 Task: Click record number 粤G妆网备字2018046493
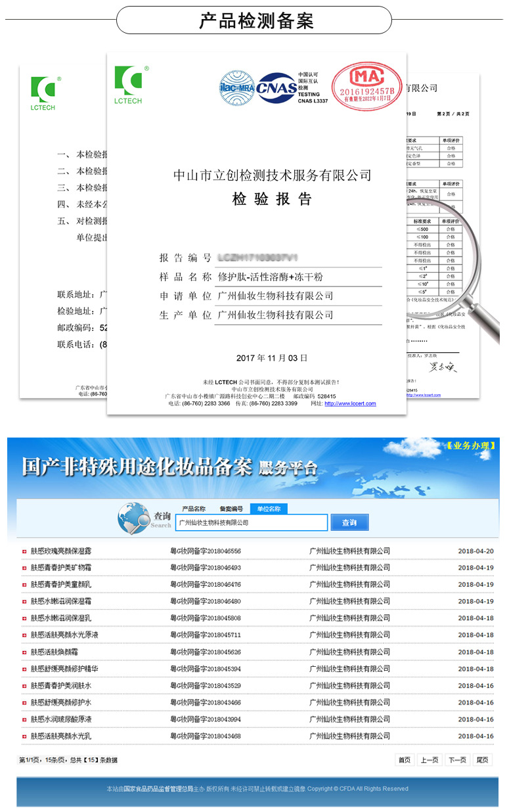pyautogui.click(x=206, y=568)
